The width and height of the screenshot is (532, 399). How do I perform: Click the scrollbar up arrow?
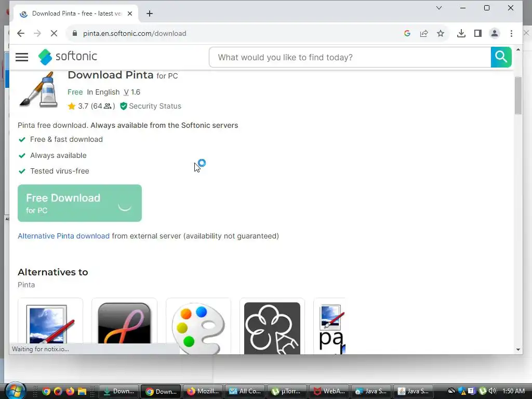pos(518,50)
